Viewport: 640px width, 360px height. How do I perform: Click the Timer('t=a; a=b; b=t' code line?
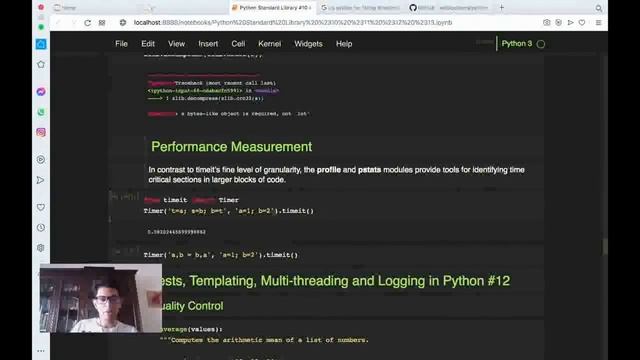(229, 211)
